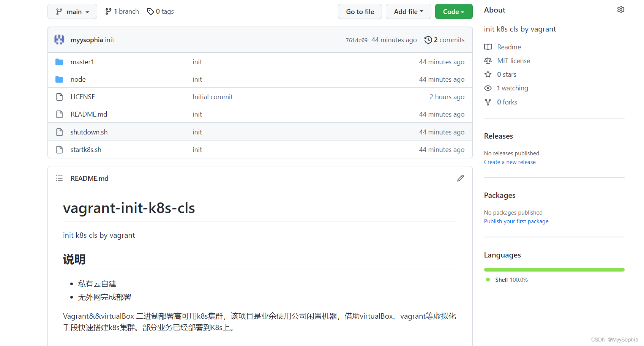Screen dimensions: 644x346
Task: Click the vagrant-init-k8s-cls README heading
Action: point(129,208)
